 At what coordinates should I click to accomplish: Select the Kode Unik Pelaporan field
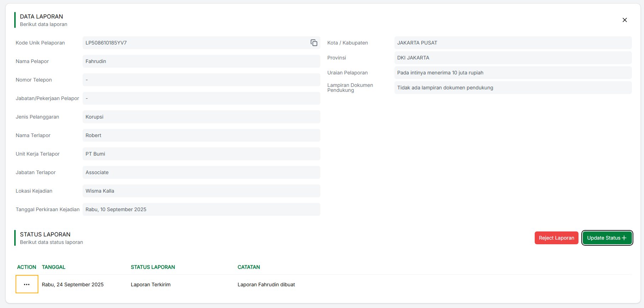click(201, 43)
